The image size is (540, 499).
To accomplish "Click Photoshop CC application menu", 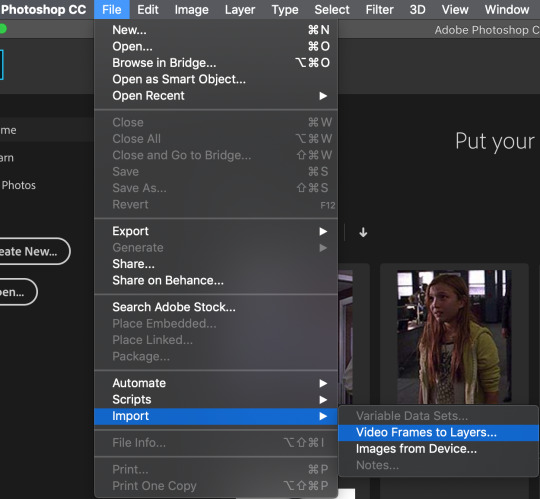I will tap(43, 10).
